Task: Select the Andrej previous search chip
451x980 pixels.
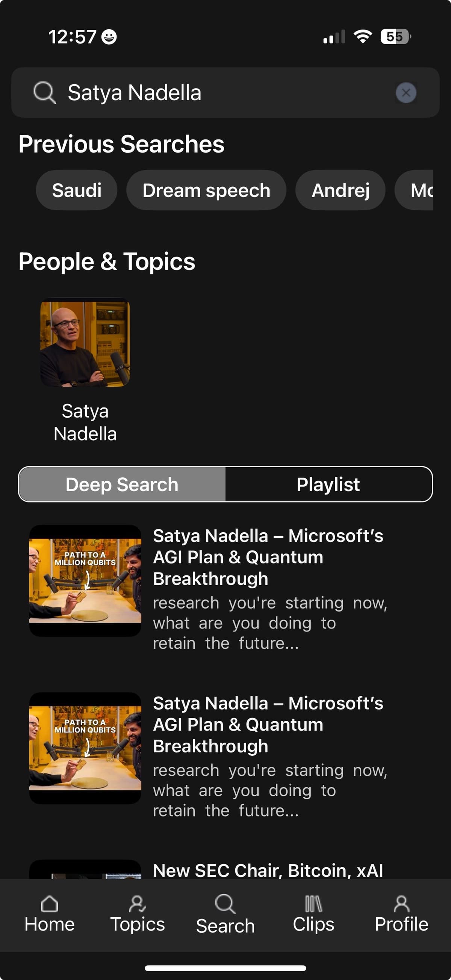Action: [340, 190]
